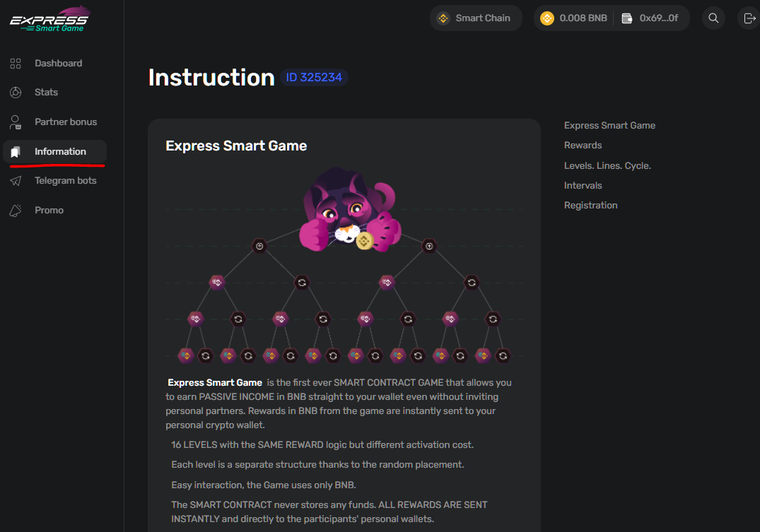Click the logout exit icon
Image resolution: width=760 pixels, height=532 pixels.
(749, 18)
